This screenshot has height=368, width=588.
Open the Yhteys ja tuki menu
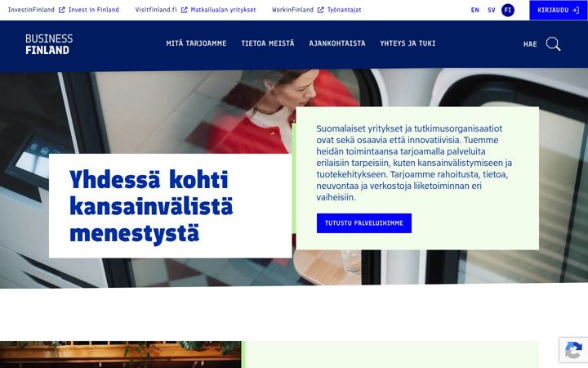point(408,43)
